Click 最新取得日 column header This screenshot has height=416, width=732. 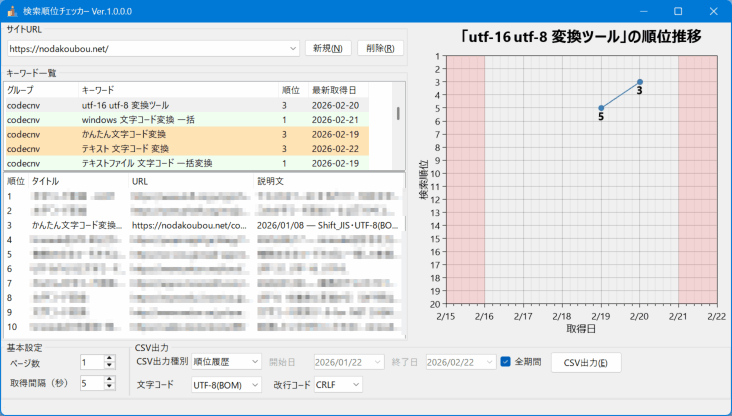338,90
